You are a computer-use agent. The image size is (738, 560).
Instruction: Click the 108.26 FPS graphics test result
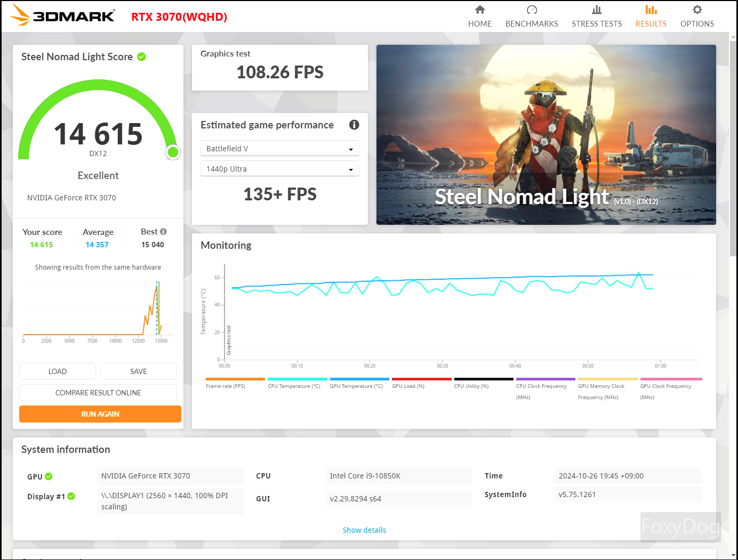280,72
